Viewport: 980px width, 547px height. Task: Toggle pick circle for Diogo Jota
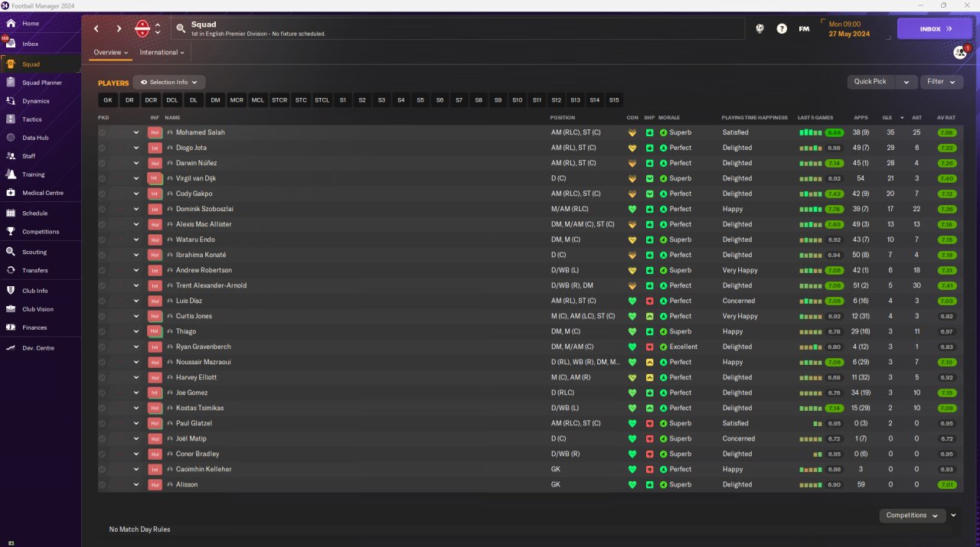pyautogui.click(x=102, y=148)
